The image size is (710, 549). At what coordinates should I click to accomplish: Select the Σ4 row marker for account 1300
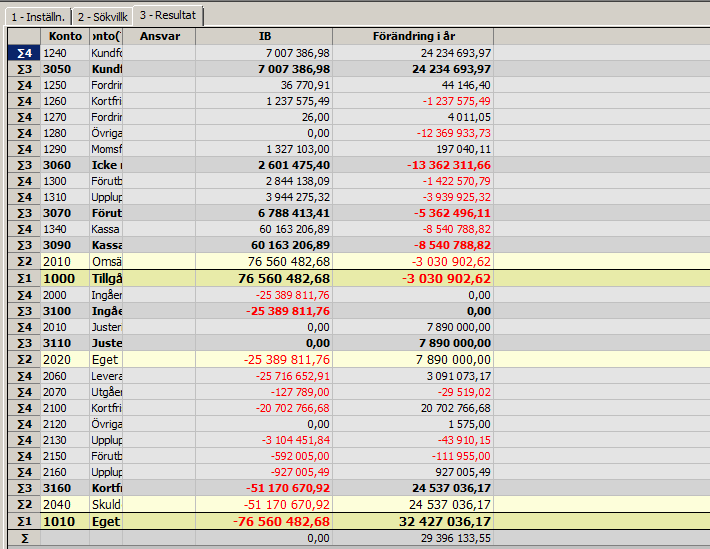pyautogui.click(x=24, y=181)
